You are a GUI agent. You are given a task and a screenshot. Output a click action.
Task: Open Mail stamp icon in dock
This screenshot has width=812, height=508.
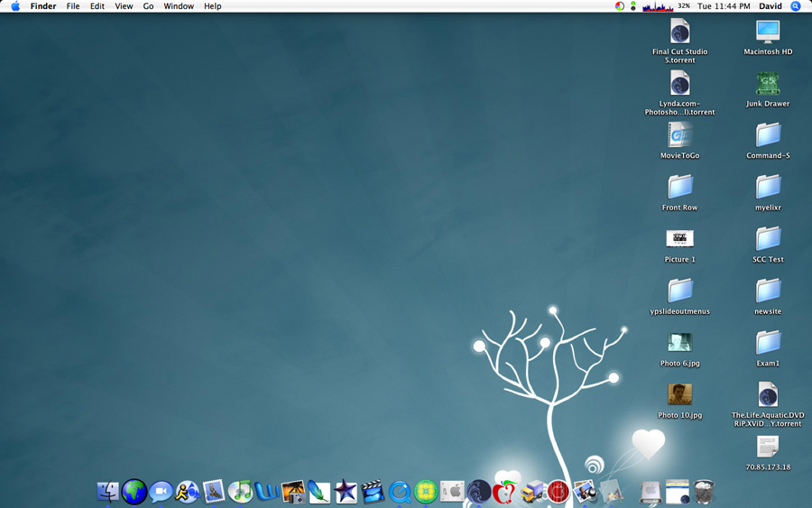213,492
